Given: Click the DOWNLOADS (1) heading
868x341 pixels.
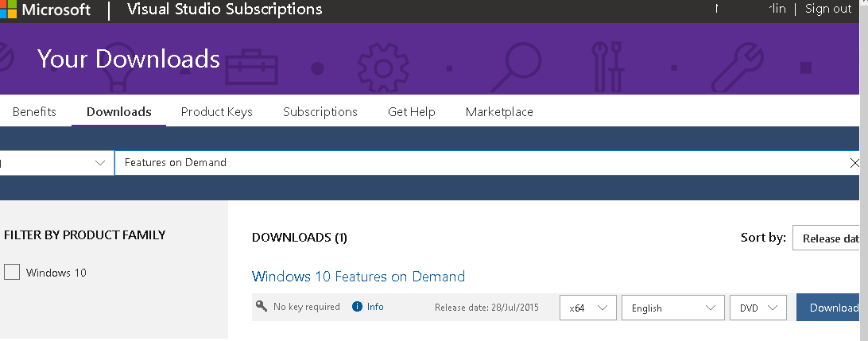Looking at the screenshot, I should coord(300,238).
